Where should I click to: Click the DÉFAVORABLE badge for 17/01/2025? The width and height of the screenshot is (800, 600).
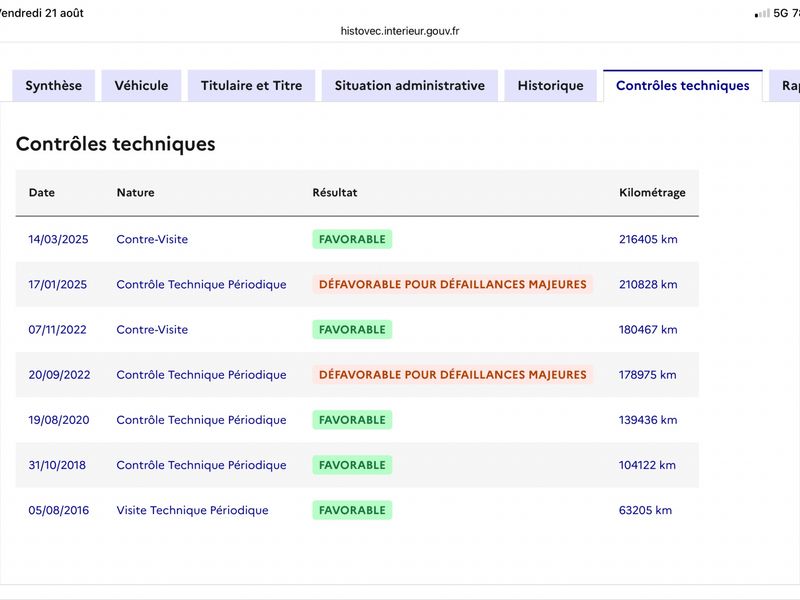[453, 284]
